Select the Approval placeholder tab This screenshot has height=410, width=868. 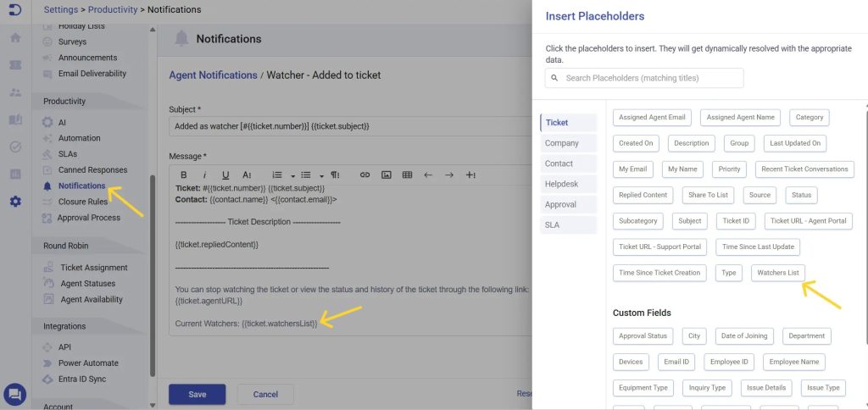569,204
